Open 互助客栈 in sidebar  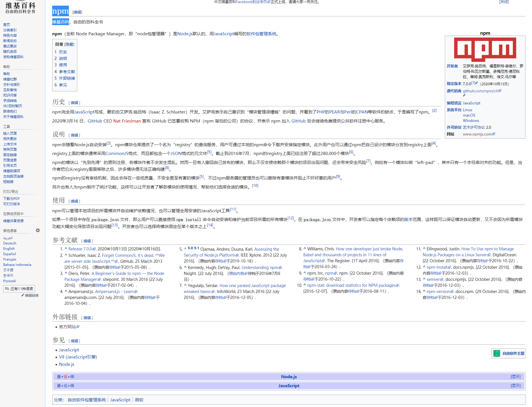tap(10, 90)
